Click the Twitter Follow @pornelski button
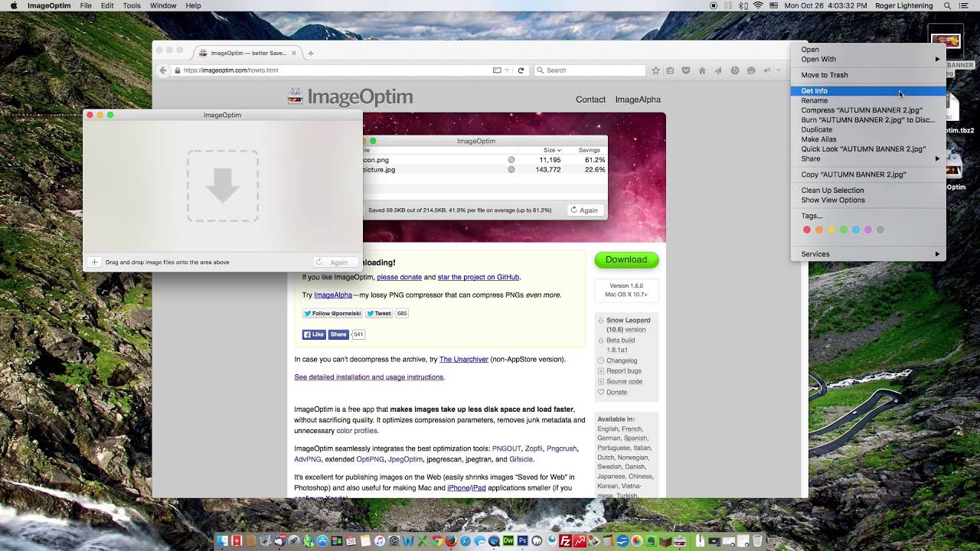Image resolution: width=980 pixels, height=551 pixels. 332,313
